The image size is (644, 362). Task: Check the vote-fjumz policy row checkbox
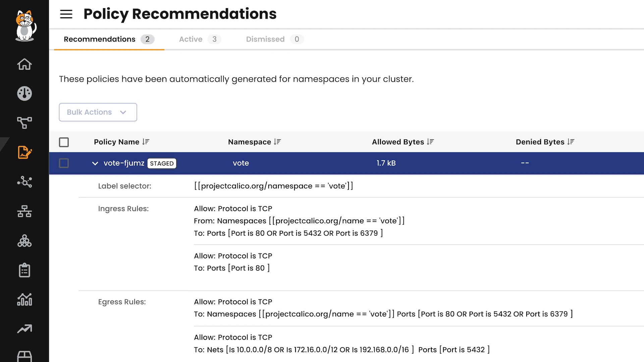pyautogui.click(x=64, y=163)
